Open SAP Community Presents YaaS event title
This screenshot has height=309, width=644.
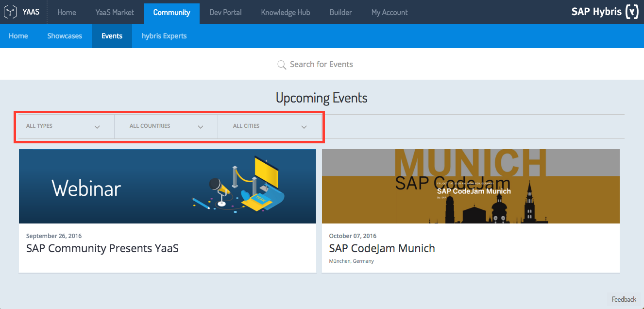tap(102, 248)
